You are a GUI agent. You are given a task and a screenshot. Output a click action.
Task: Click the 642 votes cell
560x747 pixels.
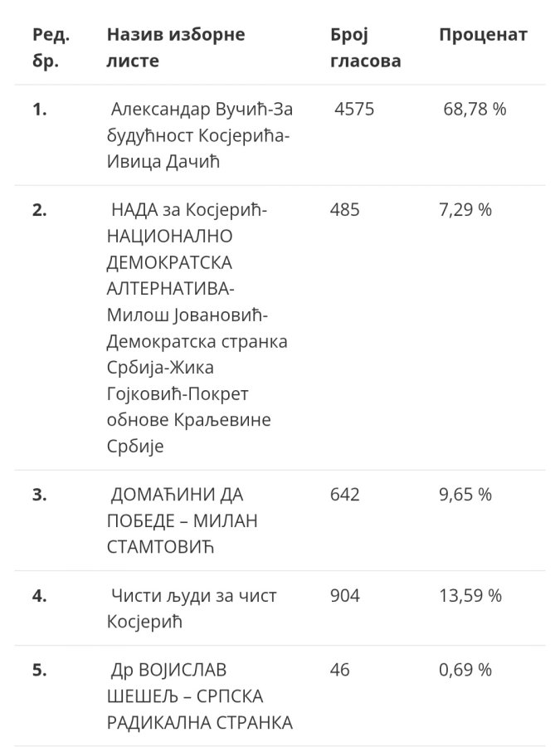(x=345, y=495)
